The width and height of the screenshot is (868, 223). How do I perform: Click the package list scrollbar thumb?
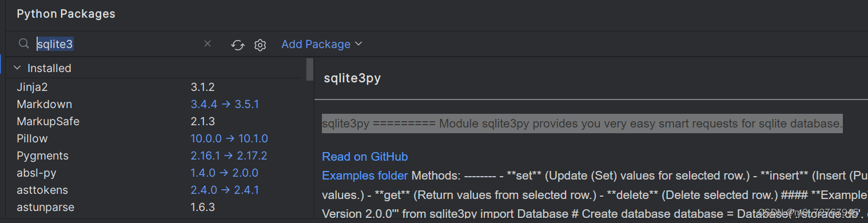click(309, 69)
